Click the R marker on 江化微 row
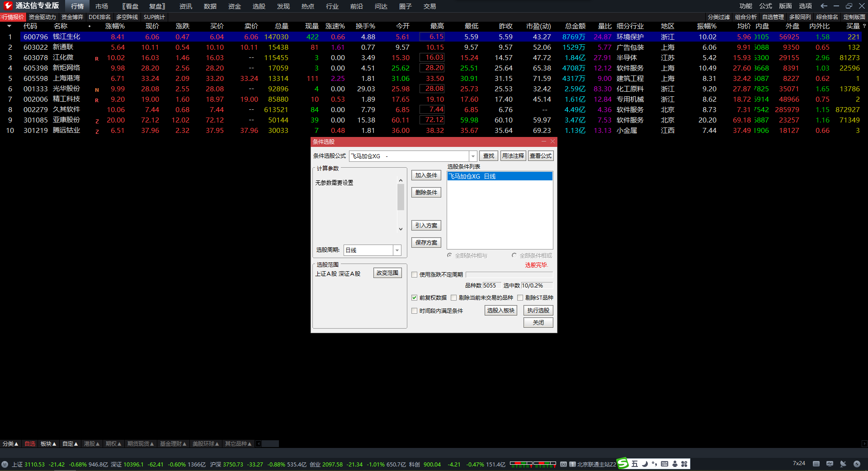Viewport: 868px width, 471px height. [x=97, y=59]
